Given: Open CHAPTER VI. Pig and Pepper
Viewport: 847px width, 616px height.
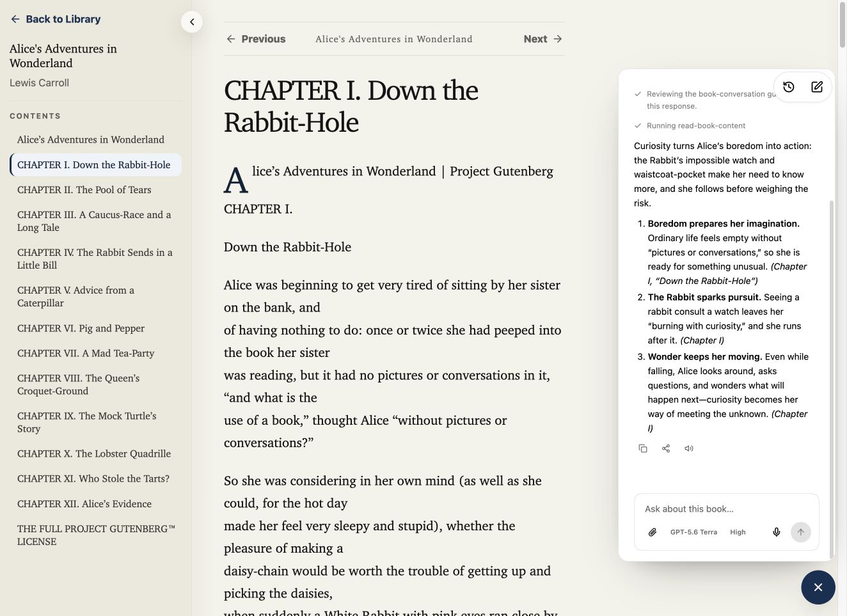Looking at the screenshot, I should click(96, 328).
